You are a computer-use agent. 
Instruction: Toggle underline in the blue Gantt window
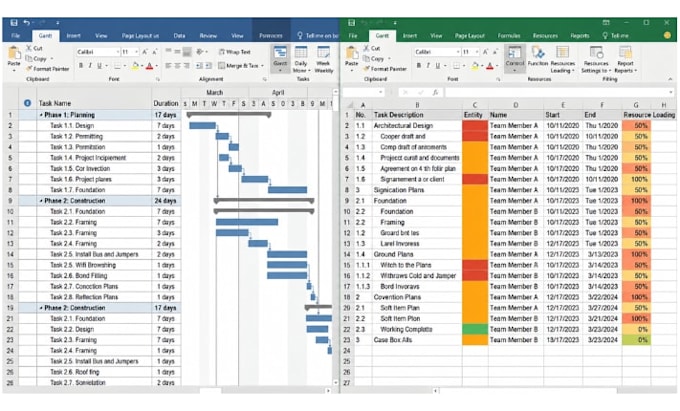pos(99,65)
